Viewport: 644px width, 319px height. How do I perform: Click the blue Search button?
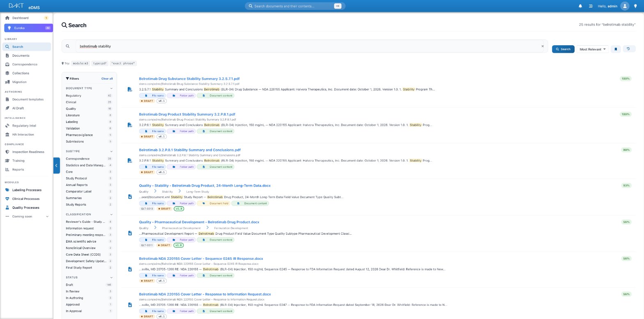[563, 49]
